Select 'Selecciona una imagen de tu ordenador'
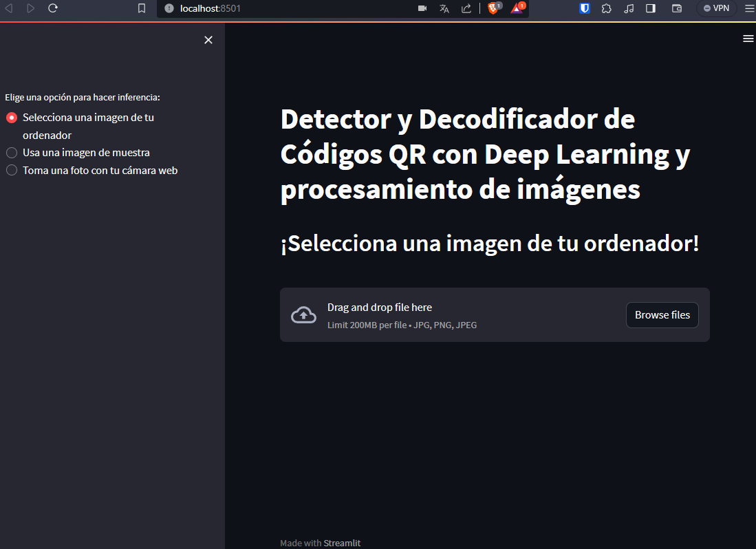Viewport: 756px width, 549px height. [x=11, y=117]
